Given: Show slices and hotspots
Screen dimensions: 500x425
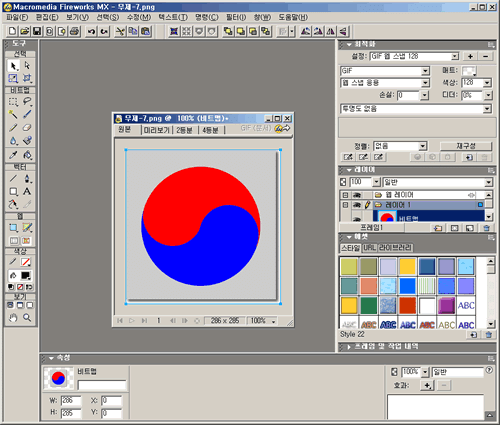Looking at the screenshot, I should pyautogui.click(x=27, y=241).
